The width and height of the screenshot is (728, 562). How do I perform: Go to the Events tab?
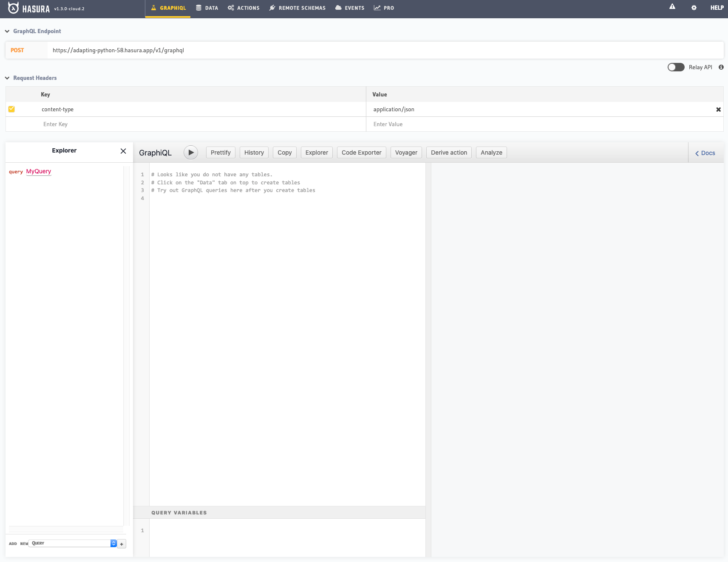[x=350, y=8]
